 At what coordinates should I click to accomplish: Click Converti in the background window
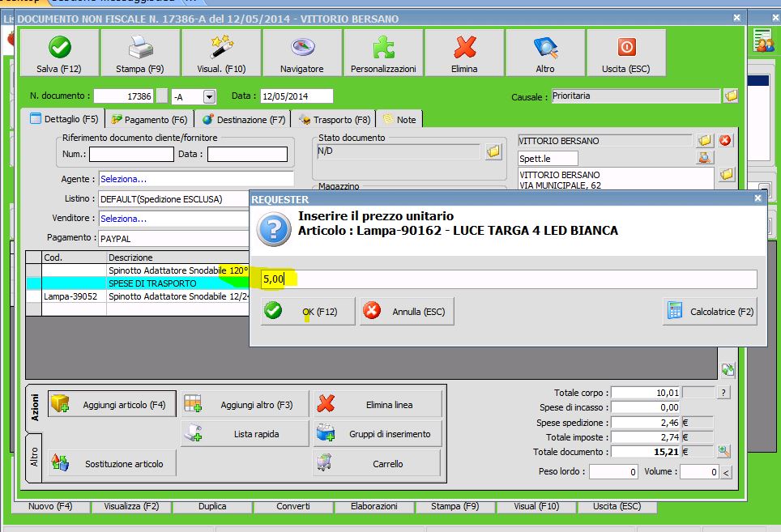pyautogui.click(x=293, y=506)
